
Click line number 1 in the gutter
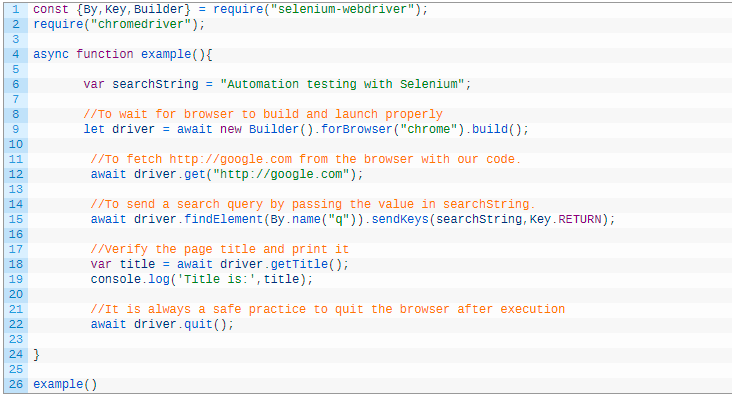click(x=16, y=9)
